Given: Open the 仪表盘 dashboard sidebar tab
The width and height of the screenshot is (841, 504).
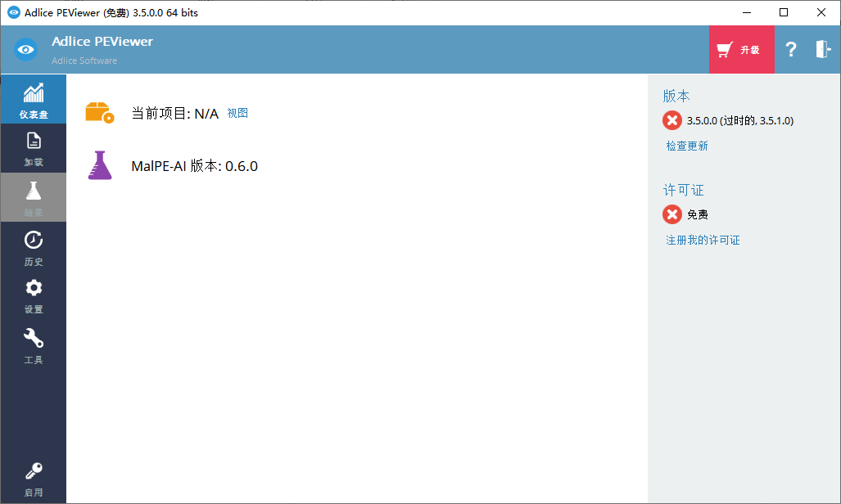Looking at the screenshot, I should (x=34, y=99).
